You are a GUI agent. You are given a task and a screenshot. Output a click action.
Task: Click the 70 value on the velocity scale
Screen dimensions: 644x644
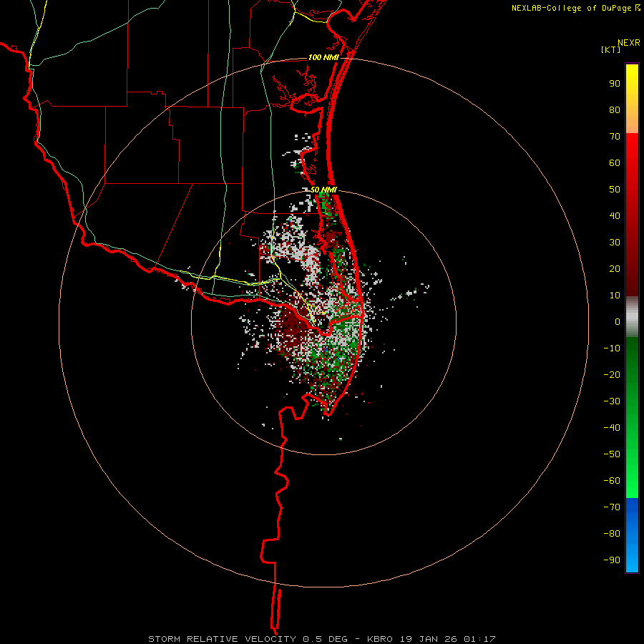[x=615, y=137]
